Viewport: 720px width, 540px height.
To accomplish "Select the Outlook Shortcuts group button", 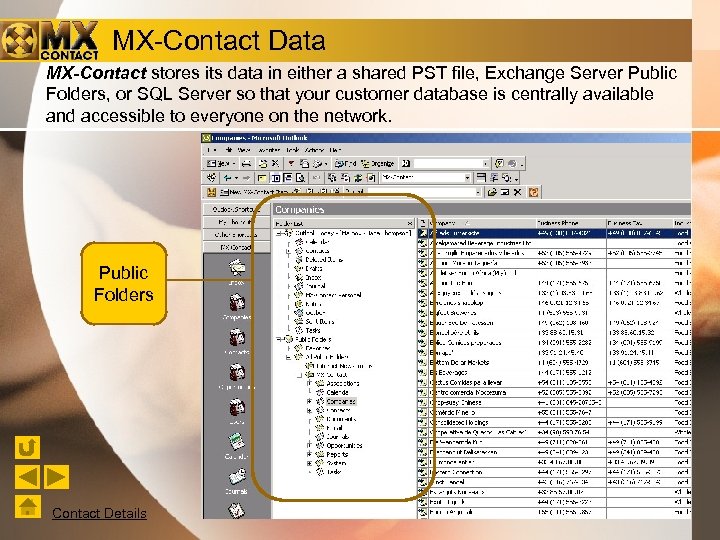I will coord(236,209).
